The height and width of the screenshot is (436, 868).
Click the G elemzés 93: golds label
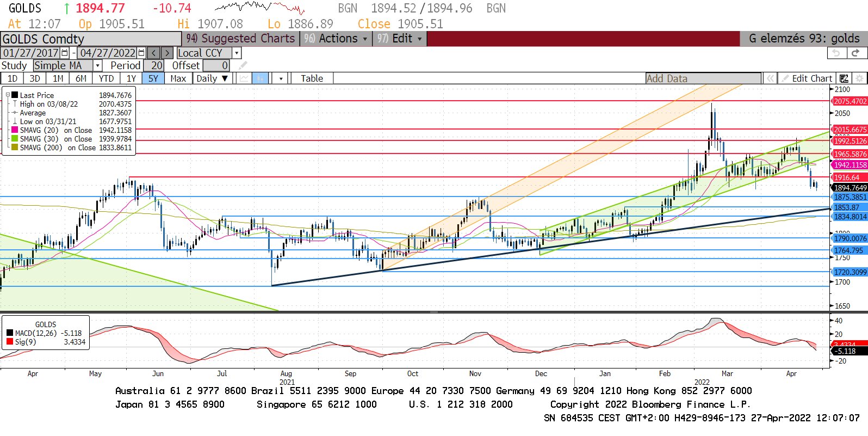804,39
